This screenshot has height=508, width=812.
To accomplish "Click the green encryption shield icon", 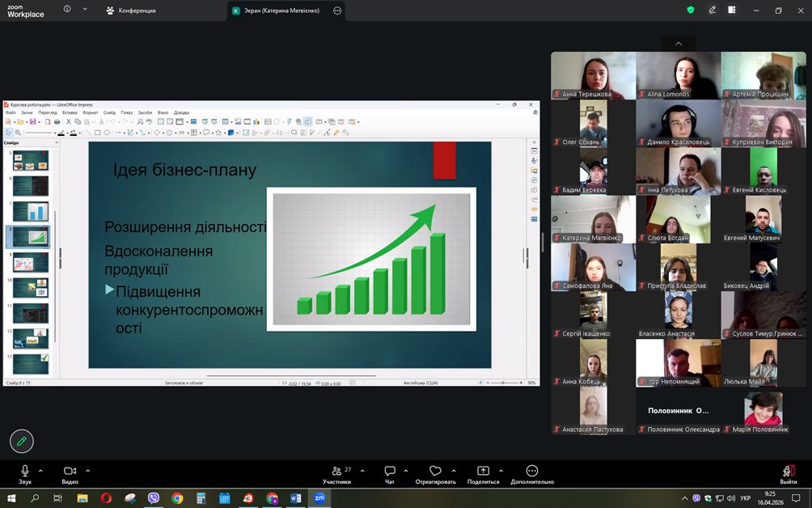I will tap(691, 11).
